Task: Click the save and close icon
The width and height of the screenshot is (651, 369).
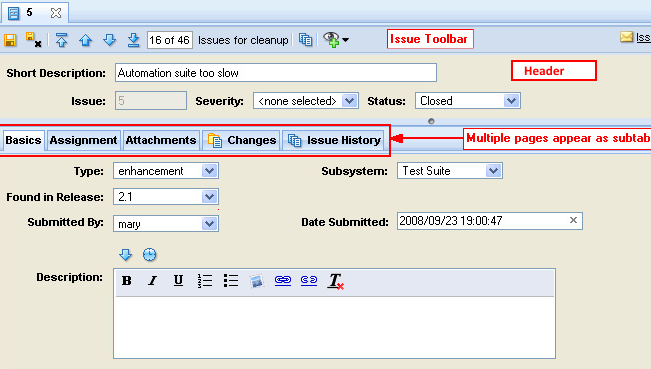Action: click(x=33, y=39)
